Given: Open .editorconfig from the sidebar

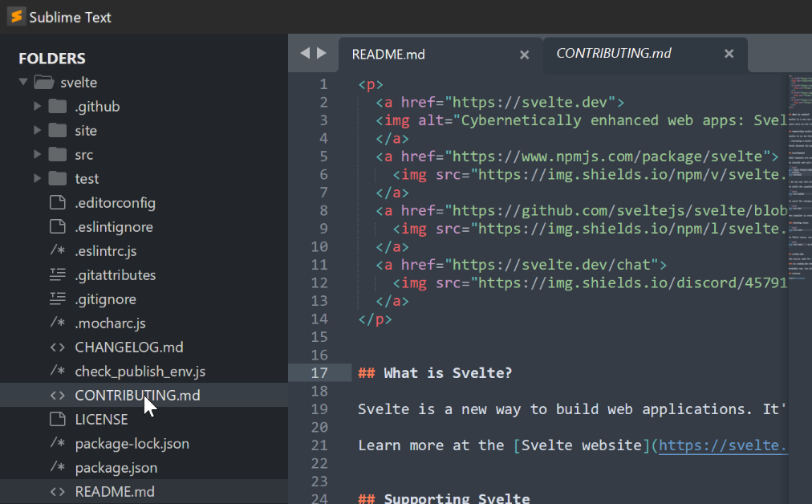Looking at the screenshot, I should pos(115,202).
